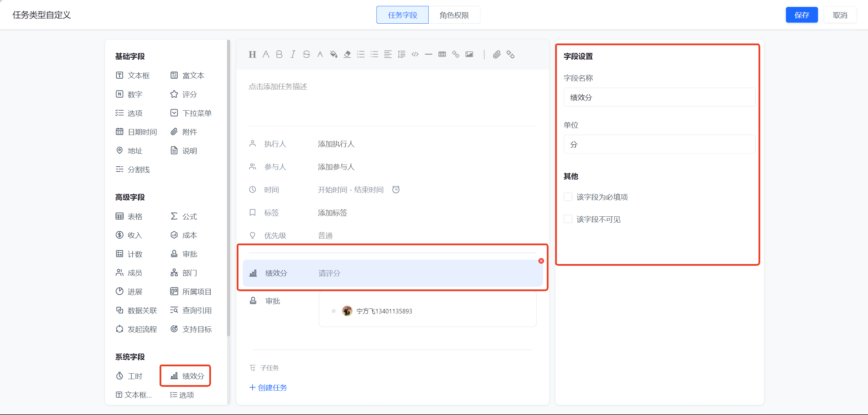This screenshot has height=415, width=868.
Task: Insert a horizontal divider line
Action: (x=428, y=54)
